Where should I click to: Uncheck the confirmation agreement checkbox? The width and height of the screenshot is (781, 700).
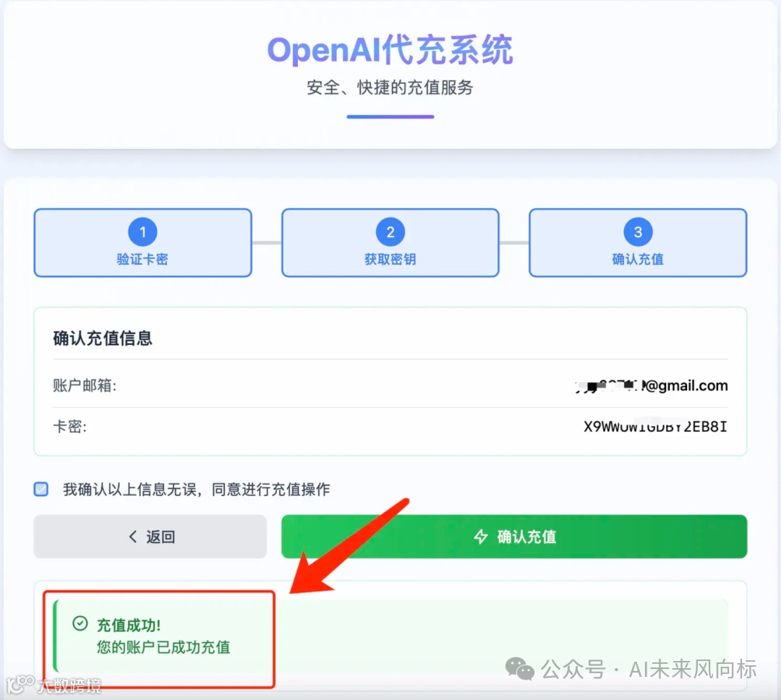pyautogui.click(x=41, y=490)
